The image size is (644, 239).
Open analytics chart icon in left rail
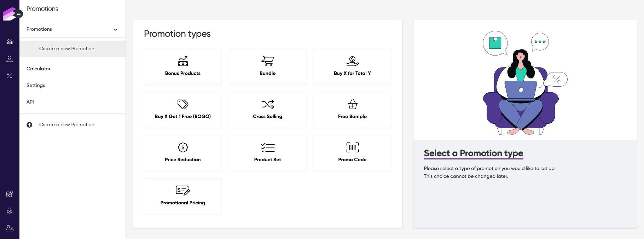pyautogui.click(x=10, y=42)
